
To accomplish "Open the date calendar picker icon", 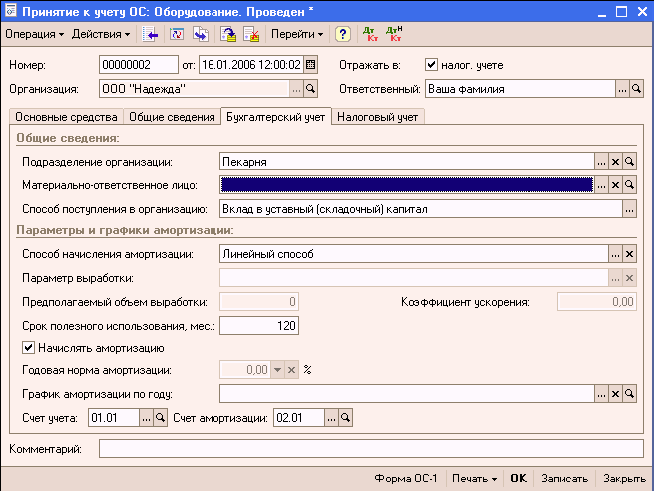I will [x=310, y=65].
